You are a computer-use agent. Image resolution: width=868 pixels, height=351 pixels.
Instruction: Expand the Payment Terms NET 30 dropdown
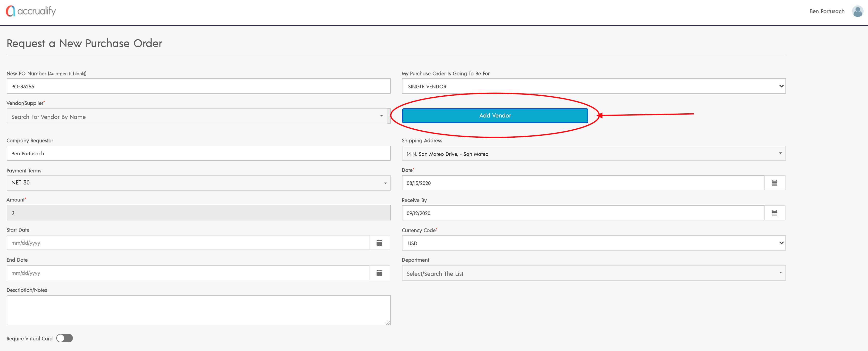(x=198, y=183)
